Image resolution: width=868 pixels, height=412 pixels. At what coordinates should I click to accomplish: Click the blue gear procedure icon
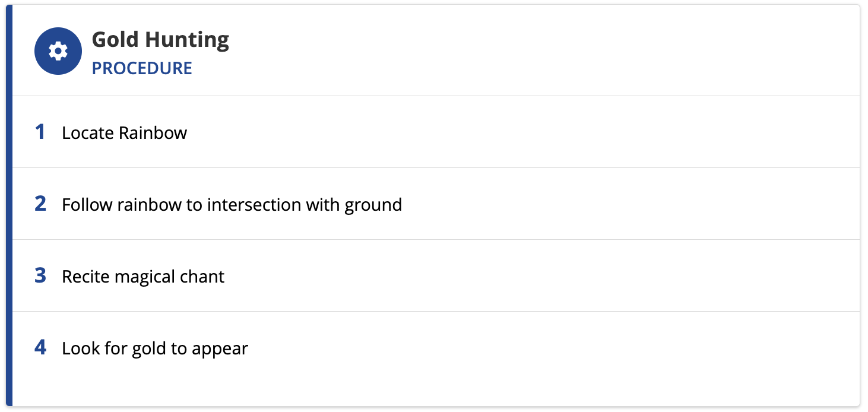58,51
